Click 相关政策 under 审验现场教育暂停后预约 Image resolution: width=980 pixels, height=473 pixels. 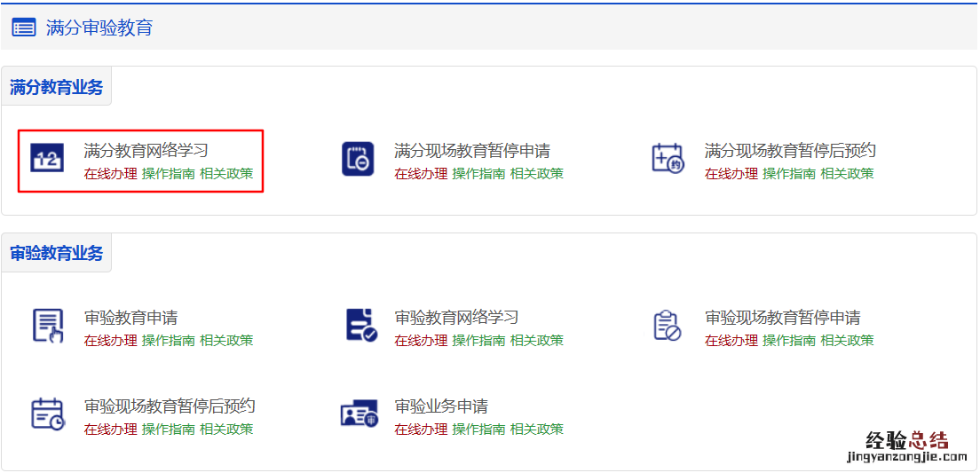coord(226,430)
